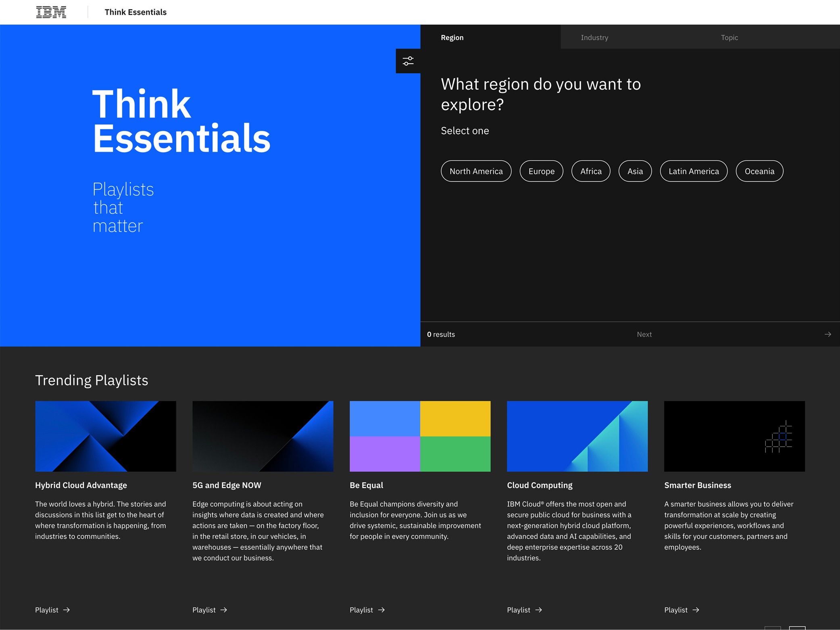This screenshot has width=840, height=630.
Task: Open the Hybrid Cloud Advantage thumbnail
Action: pyautogui.click(x=106, y=436)
